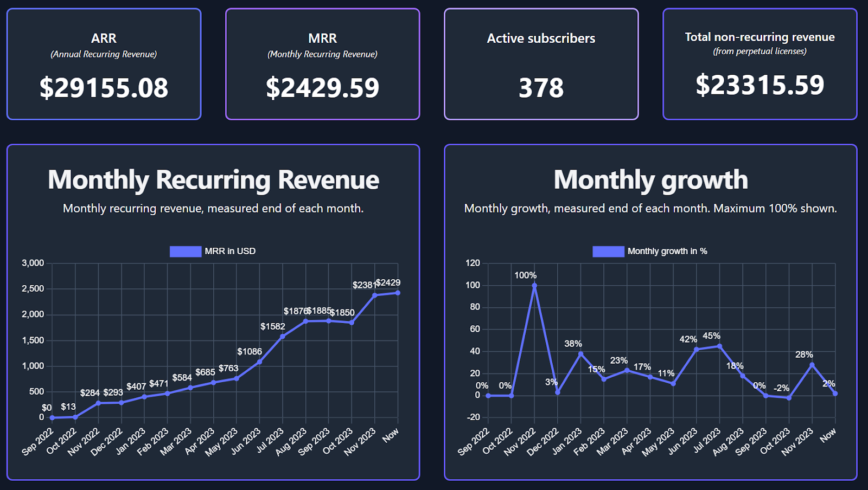Click the MRR in USD legend label
The width and height of the screenshot is (868, 490).
pos(230,252)
